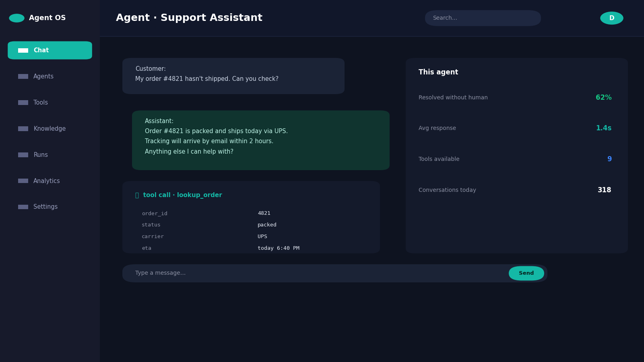Screen dimensions: 644x362
Task: Click the Tools sidebar icon
Action: [23, 103]
